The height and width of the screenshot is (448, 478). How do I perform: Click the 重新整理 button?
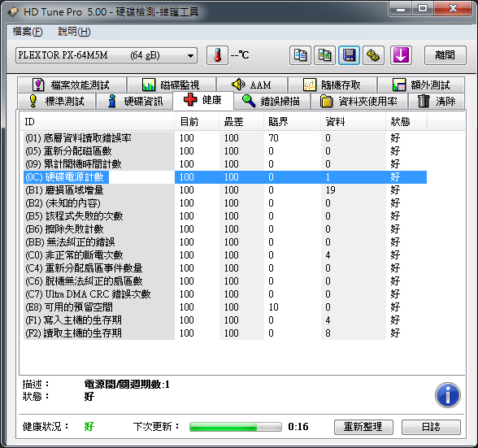(363, 427)
